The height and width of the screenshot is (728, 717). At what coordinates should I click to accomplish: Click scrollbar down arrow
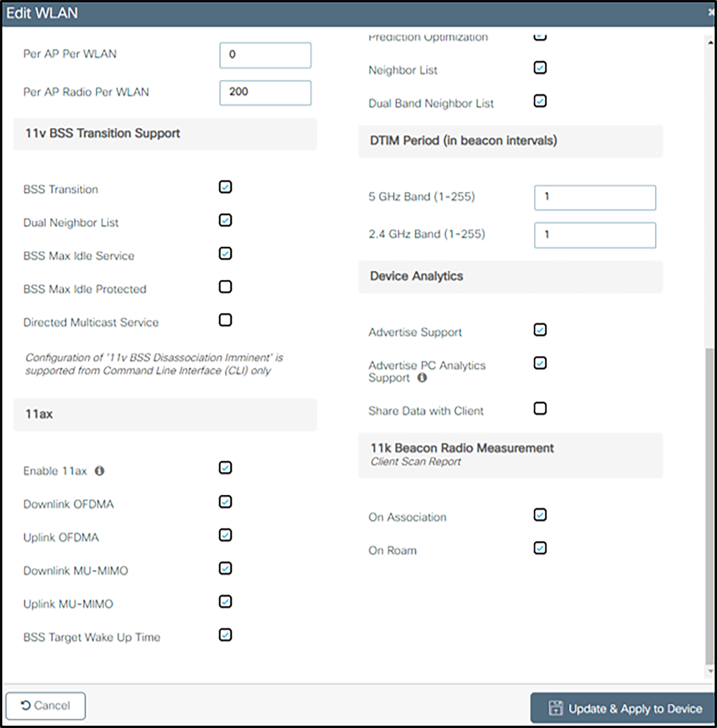coord(710,671)
